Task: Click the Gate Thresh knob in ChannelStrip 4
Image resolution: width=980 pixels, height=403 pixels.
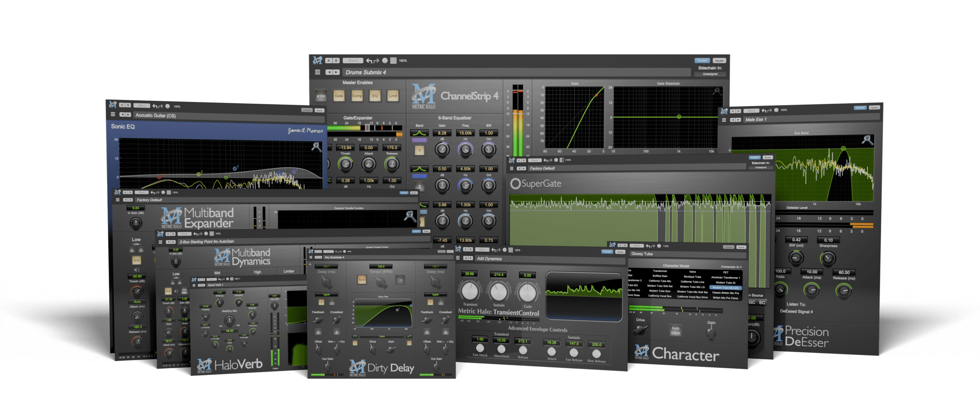Action: point(345,164)
